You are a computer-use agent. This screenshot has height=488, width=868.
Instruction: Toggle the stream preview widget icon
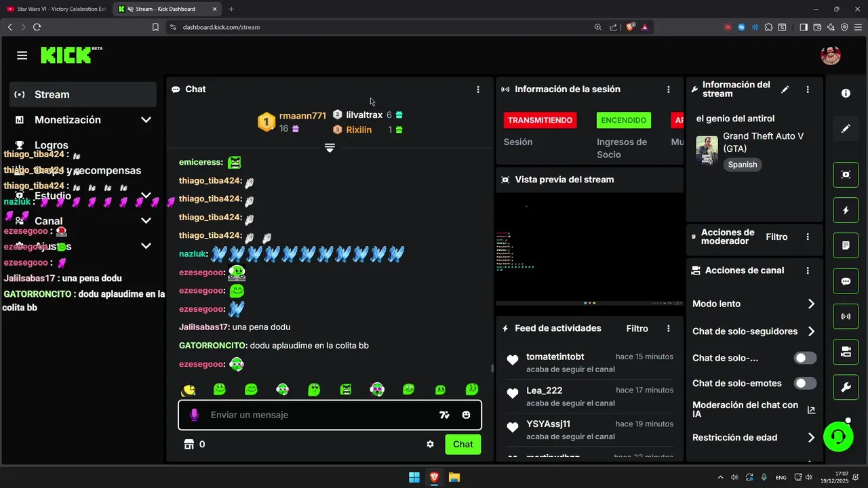[x=846, y=175]
